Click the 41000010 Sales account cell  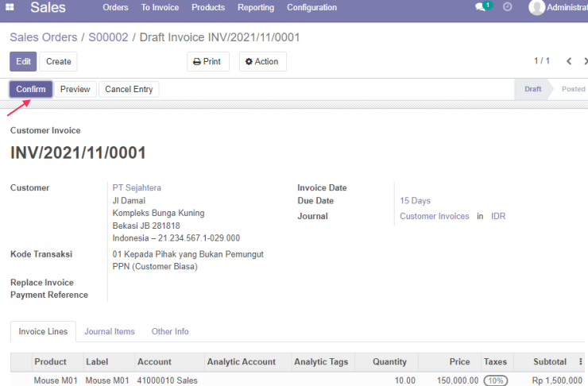coord(167,380)
